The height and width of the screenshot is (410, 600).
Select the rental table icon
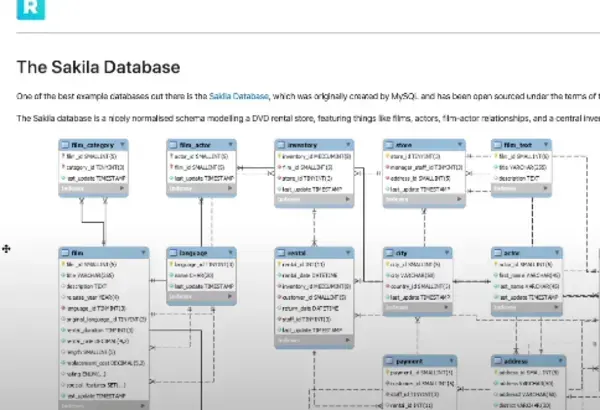pyautogui.click(x=281, y=254)
